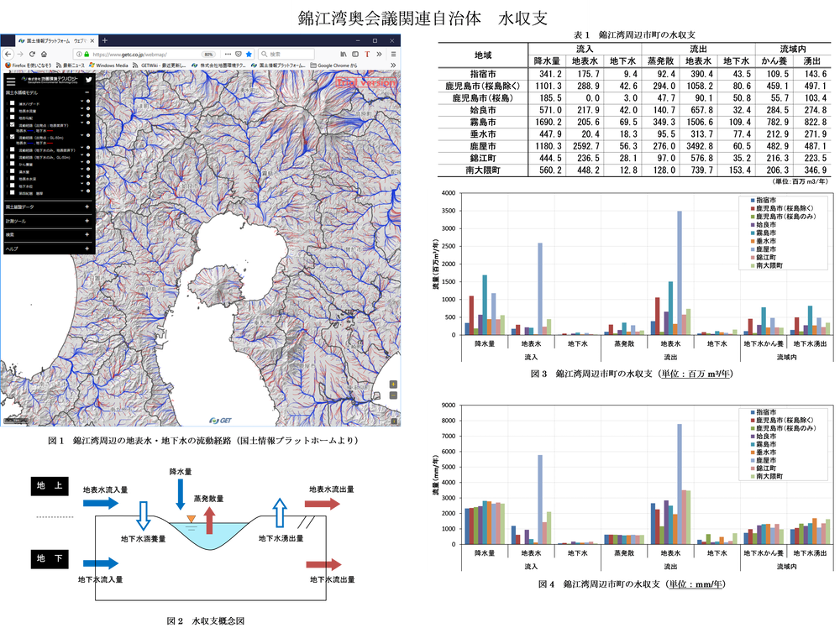
Task: Zoom in the map with the plus button
Action: tap(393, 385)
